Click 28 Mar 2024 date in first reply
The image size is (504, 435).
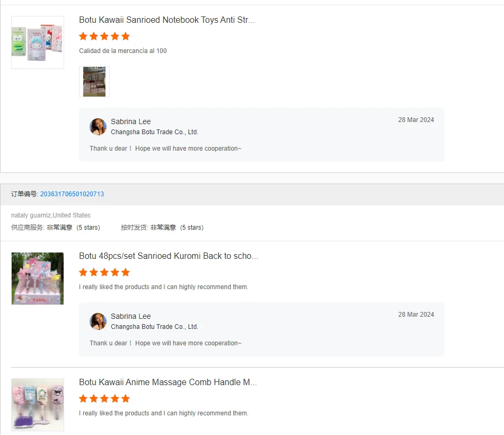point(416,120)
